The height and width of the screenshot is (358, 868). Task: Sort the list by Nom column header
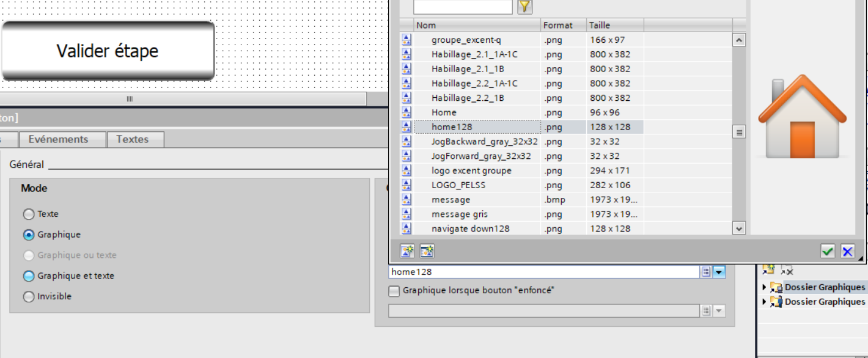pos(477,25)
